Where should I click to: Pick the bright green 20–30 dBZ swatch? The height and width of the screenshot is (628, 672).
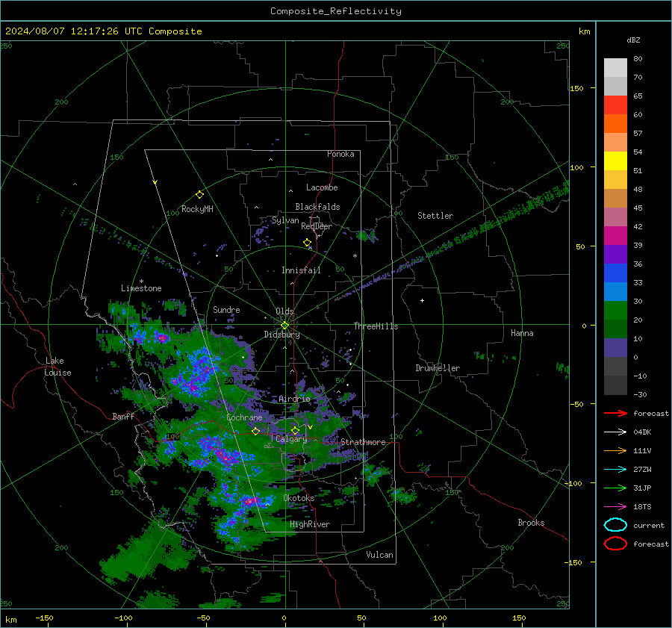[x=615, y=311]
